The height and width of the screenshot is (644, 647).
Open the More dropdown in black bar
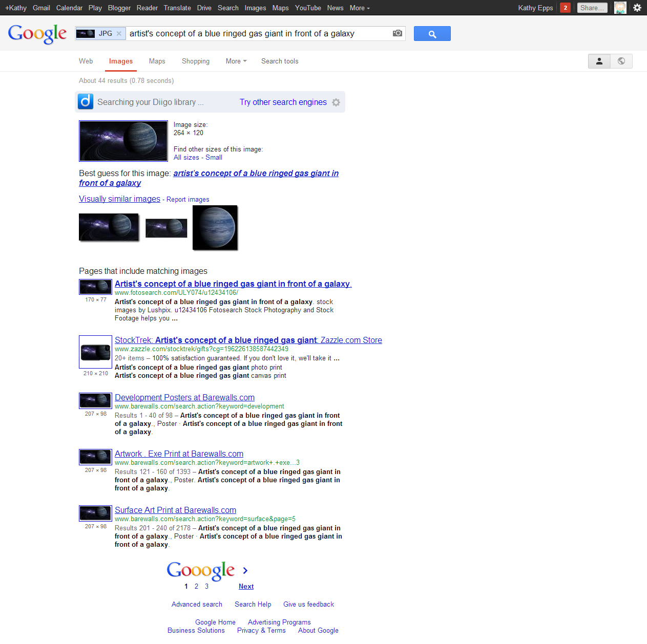pyautogui.click(x=360, y=8)
